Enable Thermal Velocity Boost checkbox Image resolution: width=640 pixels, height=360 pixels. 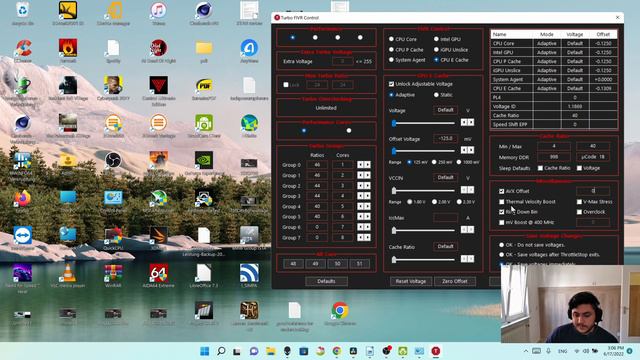[x=502, y=202]
